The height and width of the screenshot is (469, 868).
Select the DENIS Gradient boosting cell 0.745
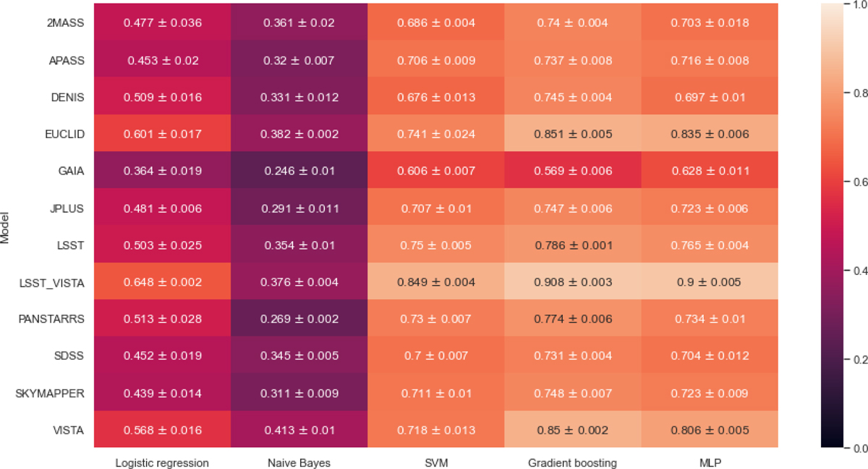572,98
